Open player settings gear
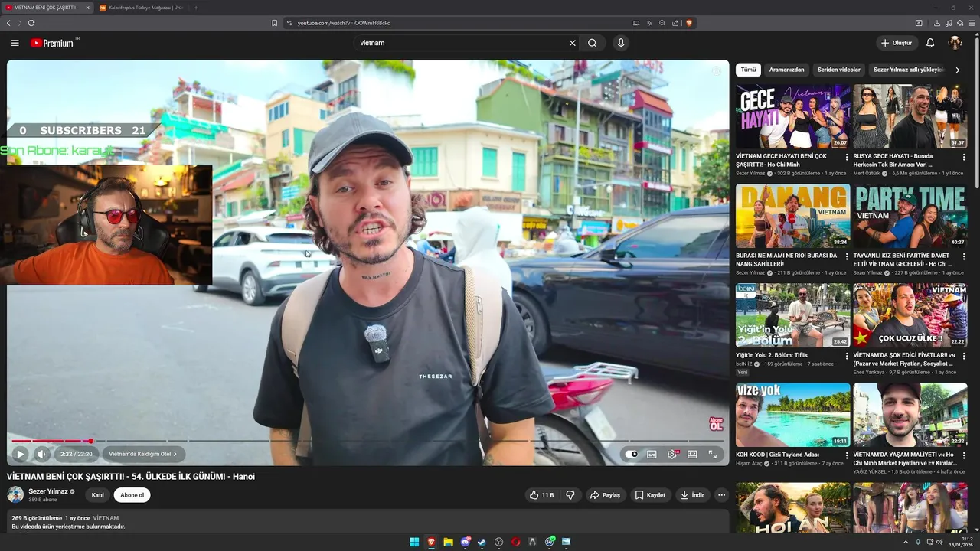Screen dimensions: 980x551 tap(672, 454)
